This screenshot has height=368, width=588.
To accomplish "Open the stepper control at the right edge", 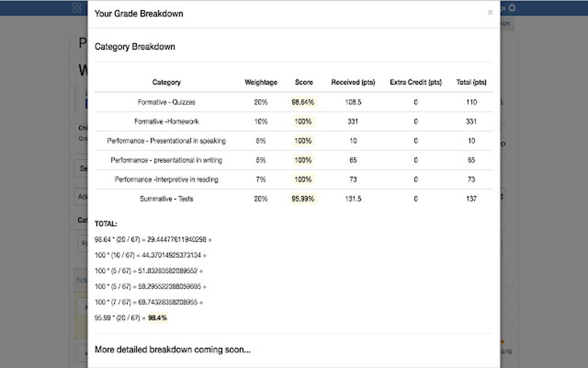I will [x=503, y=197].
